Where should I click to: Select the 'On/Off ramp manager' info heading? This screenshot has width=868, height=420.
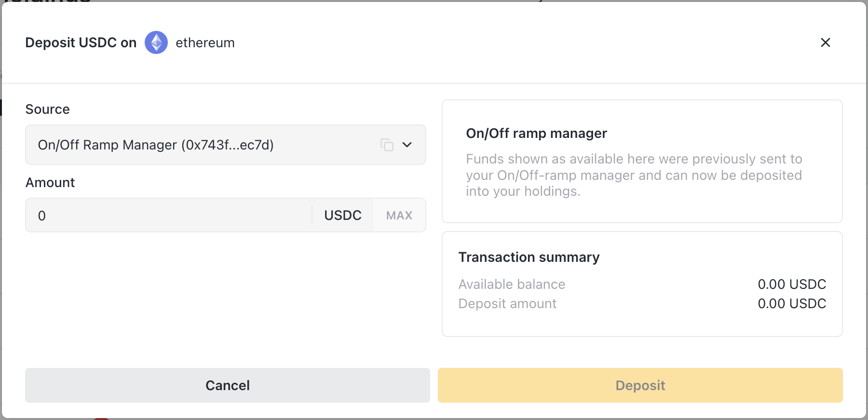pos(536,134)
